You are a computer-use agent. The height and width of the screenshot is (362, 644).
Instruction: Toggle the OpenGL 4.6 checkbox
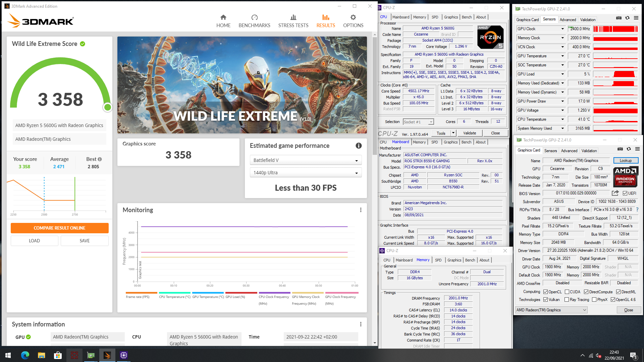[x=613, y=300]
